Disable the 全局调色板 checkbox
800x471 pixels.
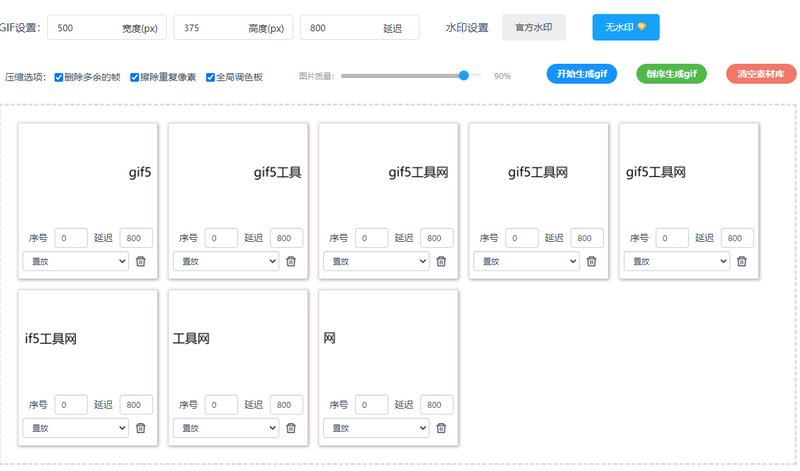point(210,77)
